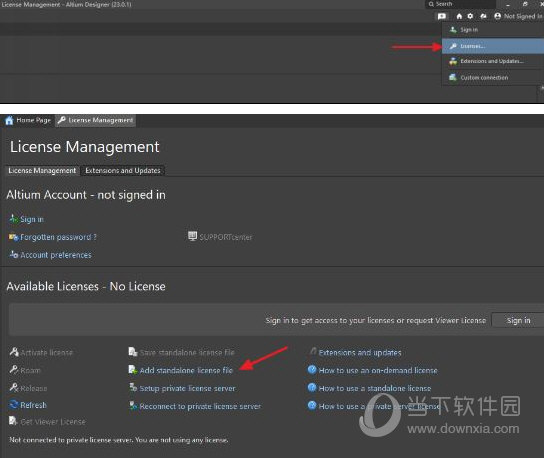The image size is (544, 458).
Task: Click the help icon beside private server license
Action: click(x=312, y=405)
